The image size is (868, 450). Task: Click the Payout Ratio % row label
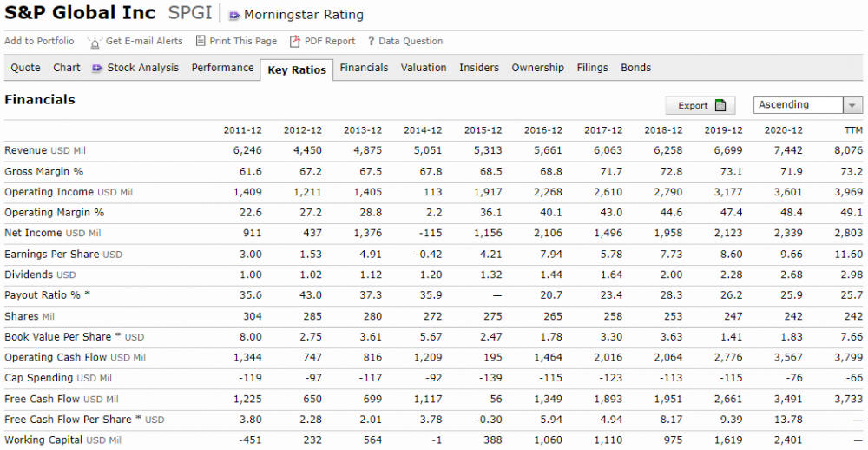click(x=47, y=295)
